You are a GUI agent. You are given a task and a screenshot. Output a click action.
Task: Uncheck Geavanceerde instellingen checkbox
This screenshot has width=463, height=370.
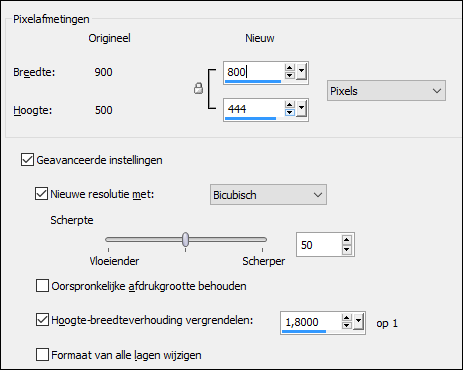coord(27,160)
